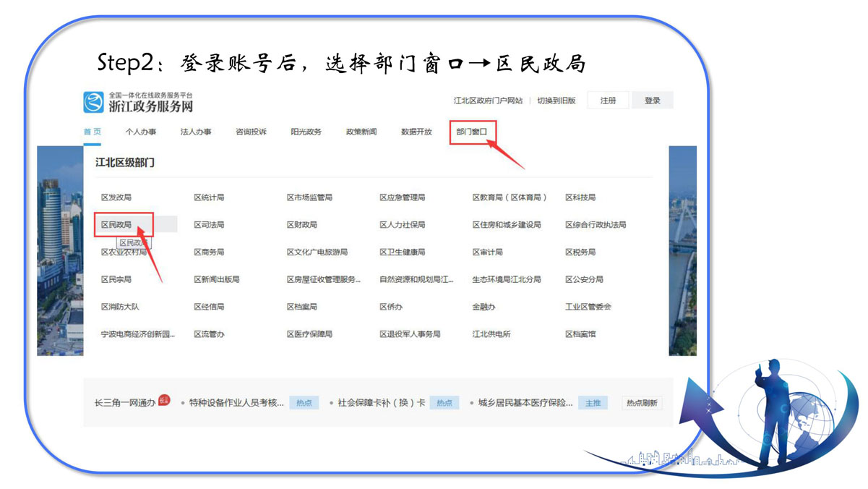Open 区退役军人事务局 department link

click(410, 334)
